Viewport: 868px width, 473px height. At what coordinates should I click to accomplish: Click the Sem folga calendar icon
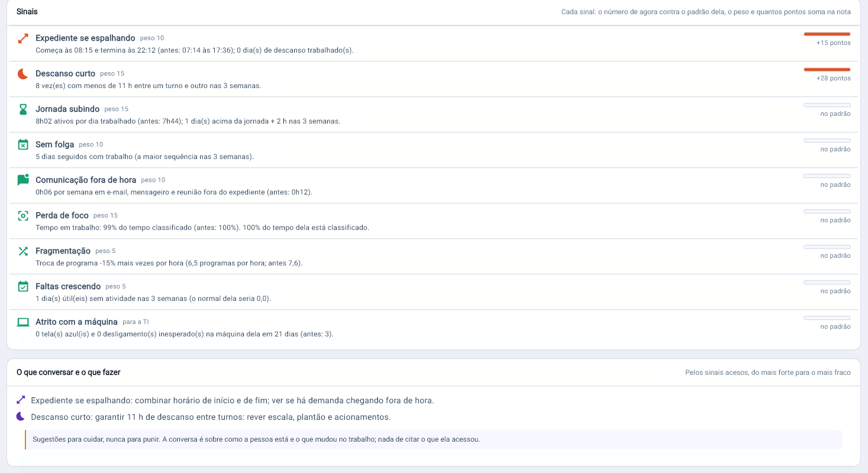tap(23, 145)
